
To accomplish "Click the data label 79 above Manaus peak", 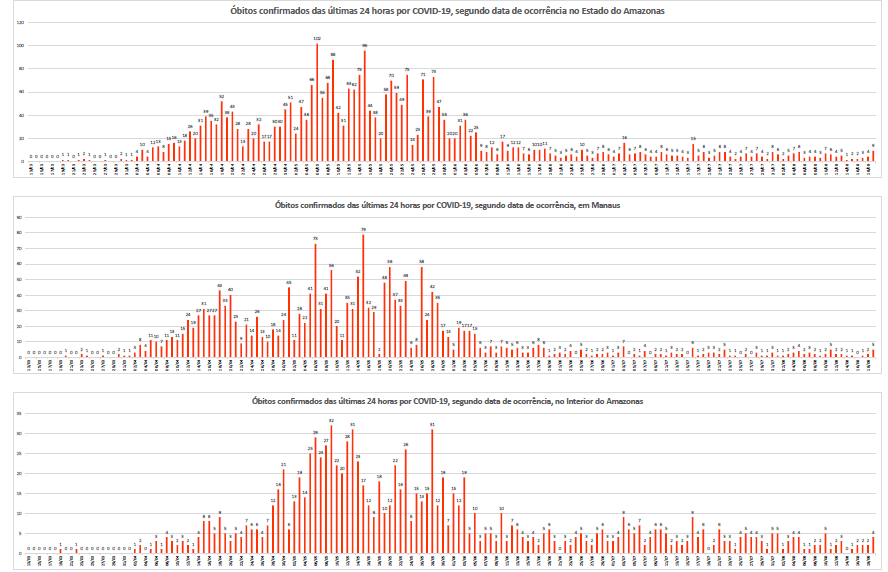I will 363,229.
